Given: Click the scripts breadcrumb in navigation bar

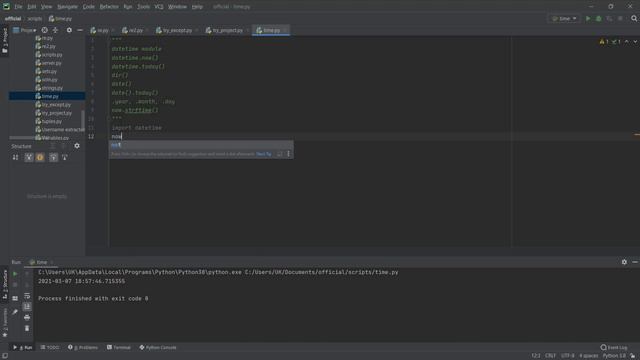Looking at the screenshot, I should click(x=35, y=19).
